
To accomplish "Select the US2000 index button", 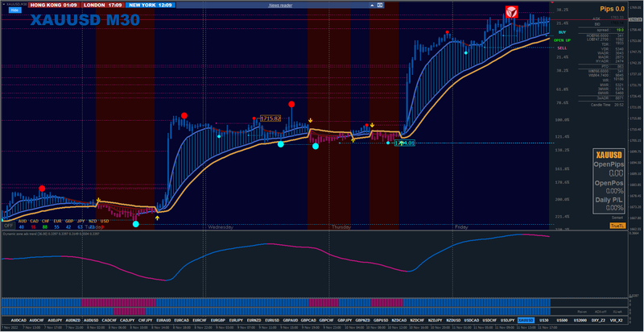I will point(580,320).
